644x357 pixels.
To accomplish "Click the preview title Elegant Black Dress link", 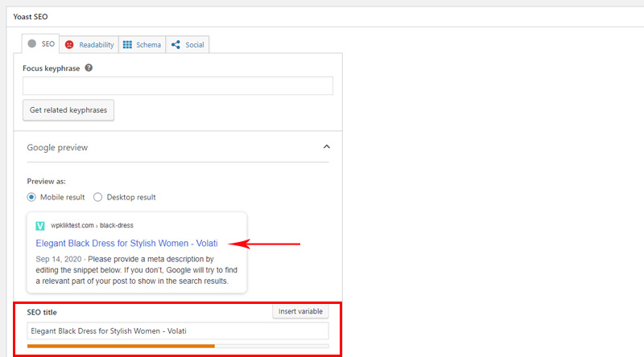I will click(126, 244).
